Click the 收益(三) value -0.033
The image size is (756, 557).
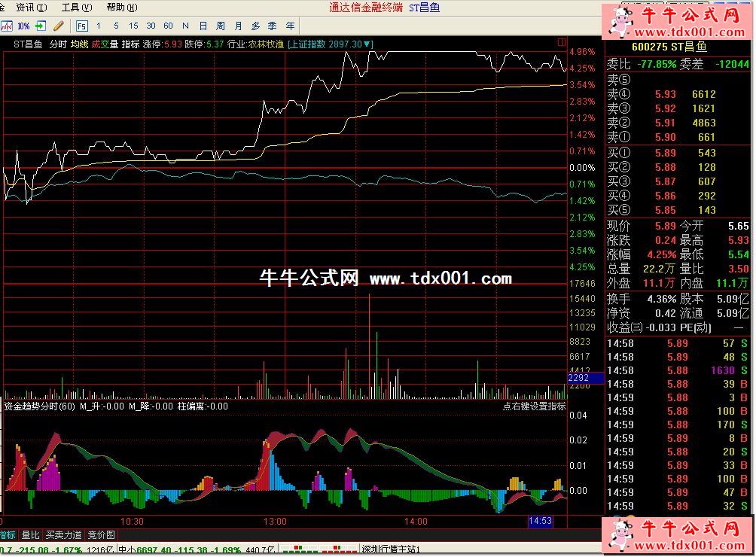(660, 327)
